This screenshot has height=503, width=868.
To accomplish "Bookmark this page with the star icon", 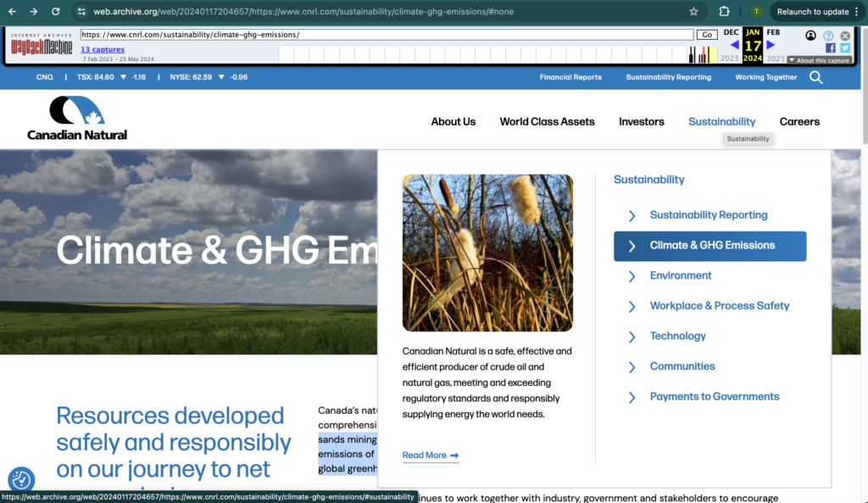I will click(693, 12).
